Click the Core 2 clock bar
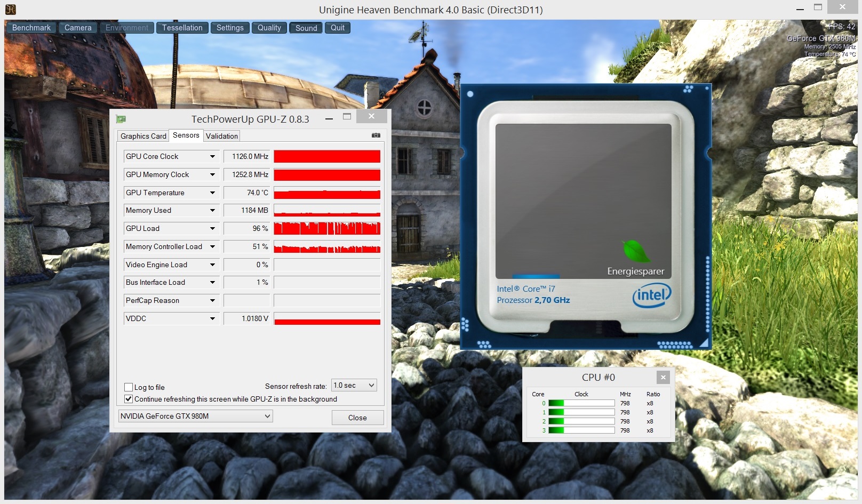This screenshot has width=862, height=504. pyautogui.click(x=581, y=421)
